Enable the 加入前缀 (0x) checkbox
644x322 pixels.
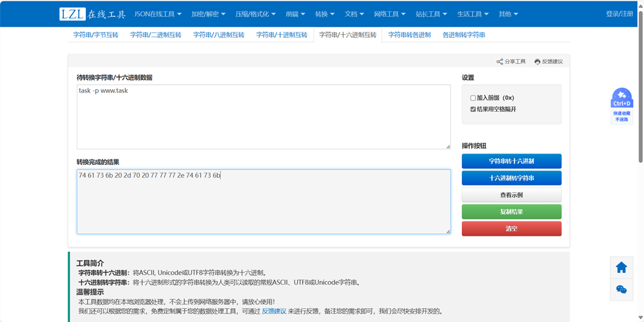pyautogui.click(x=473, y=98)
